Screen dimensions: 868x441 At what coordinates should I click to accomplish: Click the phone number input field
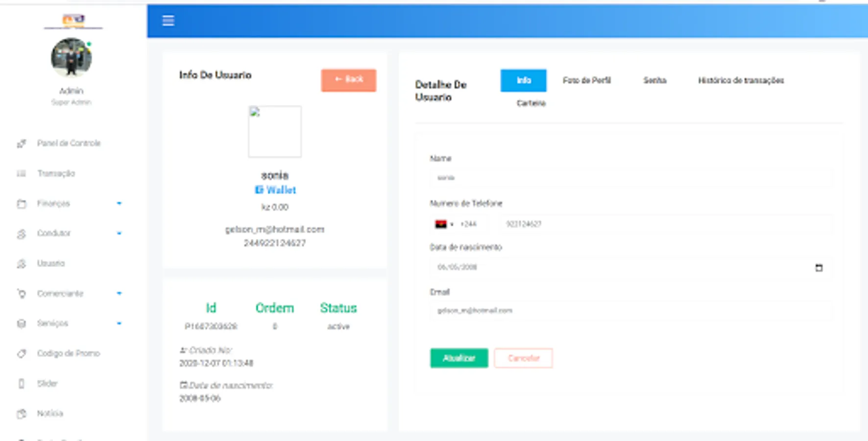point(666,224)
